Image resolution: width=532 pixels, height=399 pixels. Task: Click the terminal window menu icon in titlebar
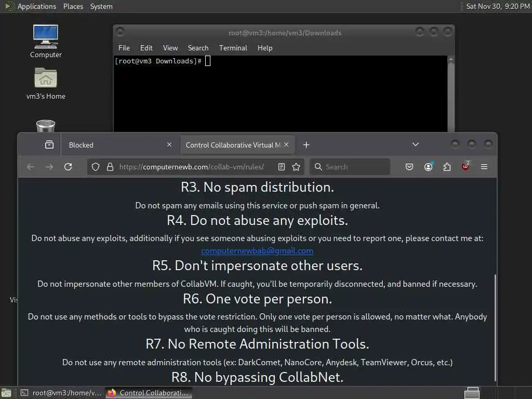(120, 32)
